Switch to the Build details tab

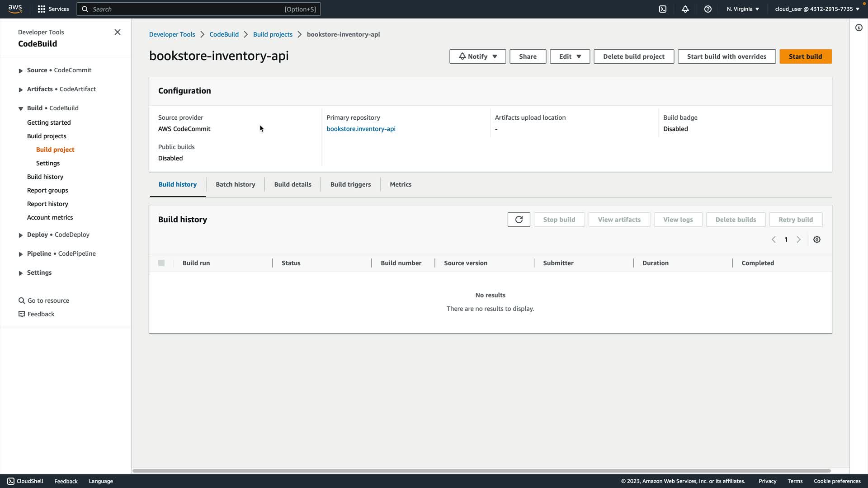click(x=292, y=184)
